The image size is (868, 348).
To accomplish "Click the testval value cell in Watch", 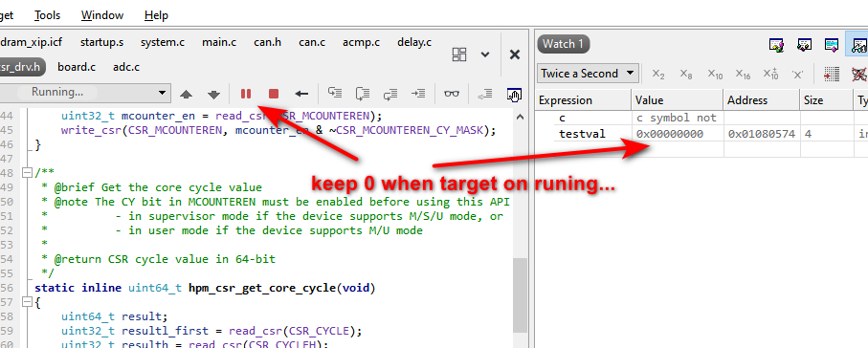I will [677, 134].
